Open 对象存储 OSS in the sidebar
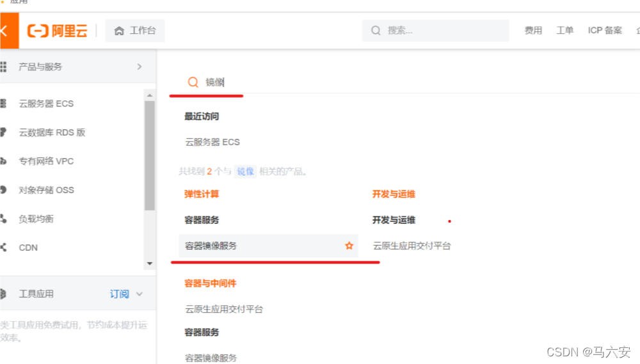Image resolution: width=640 pixels, height=364 pixels. coord(46,190)
